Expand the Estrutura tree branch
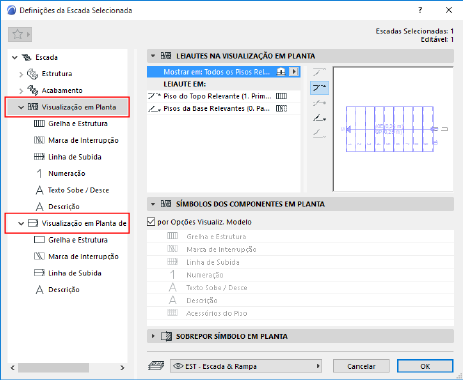Image resolution: width=463 pixels, height=380 pixels. pos(21,74)
